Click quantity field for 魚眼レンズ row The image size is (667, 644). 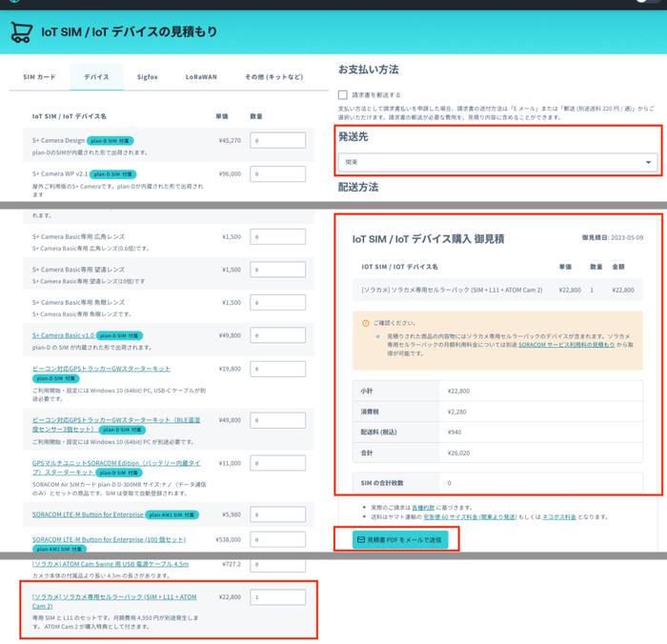pos(278,302)
